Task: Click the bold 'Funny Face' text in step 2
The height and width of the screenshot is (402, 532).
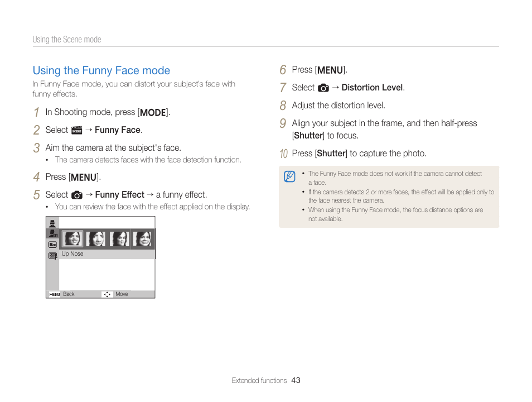Action: pyautogui.click(x=118, y=130)
